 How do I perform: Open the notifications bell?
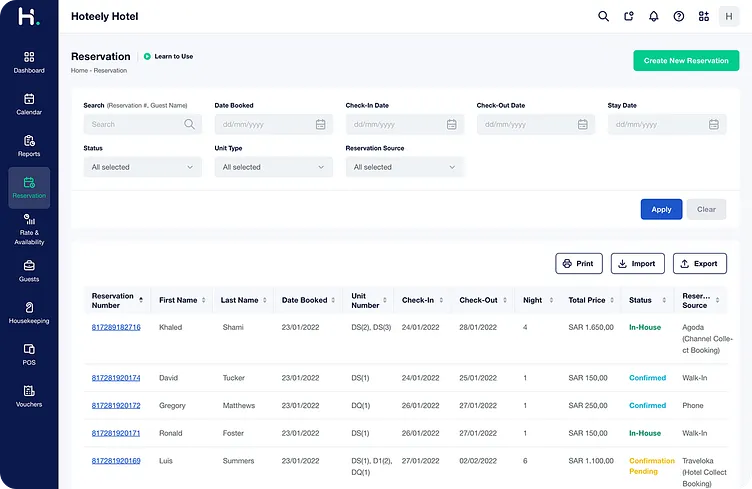coord(654,16)
